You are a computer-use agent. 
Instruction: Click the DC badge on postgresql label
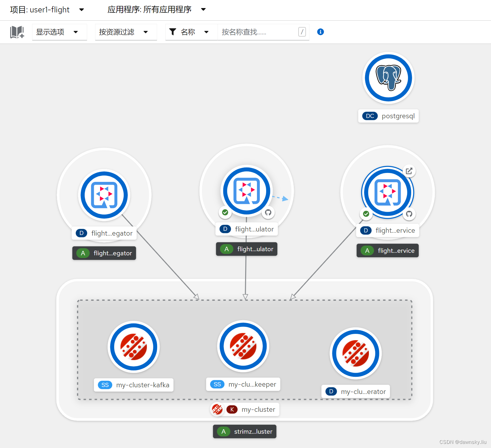click(x=370, y=116)
